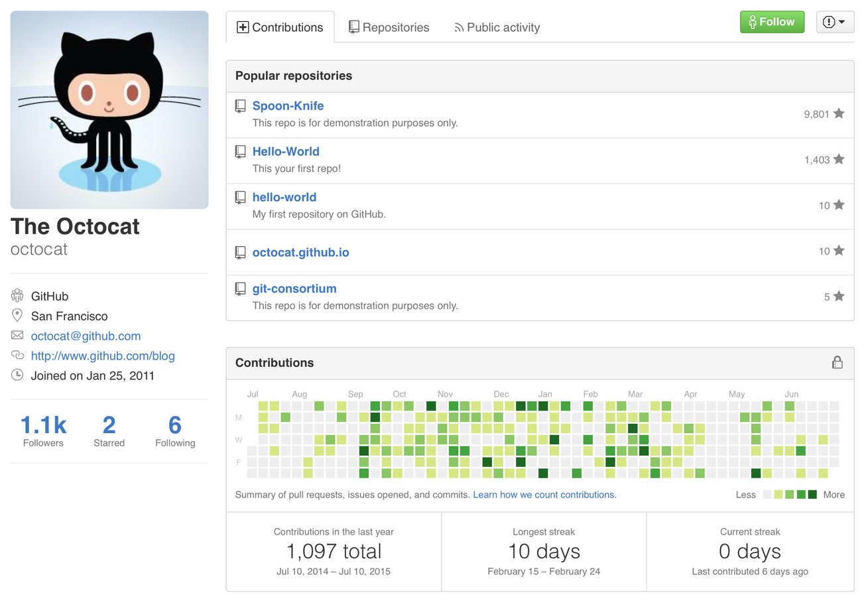Click the Dec month label on graph
The width and height of the screenshot is (868, 597).
pyautogui.click(x=501, y=394)
